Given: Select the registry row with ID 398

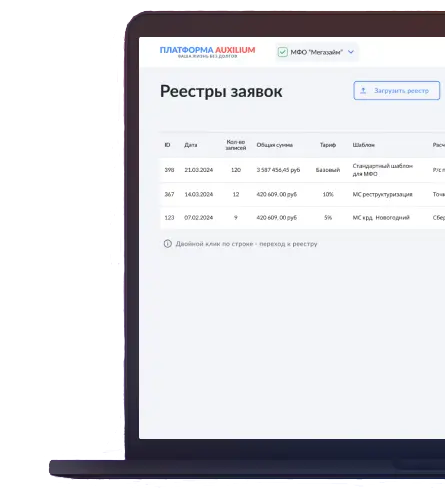Looking at the screenshot, I should pyautogui.click(x=303, y=170).
